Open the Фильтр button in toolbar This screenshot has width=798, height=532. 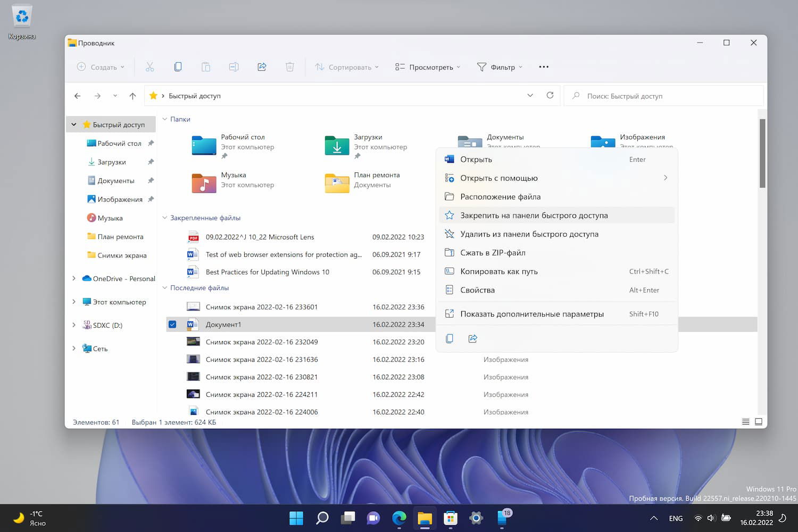pos(500,67)
